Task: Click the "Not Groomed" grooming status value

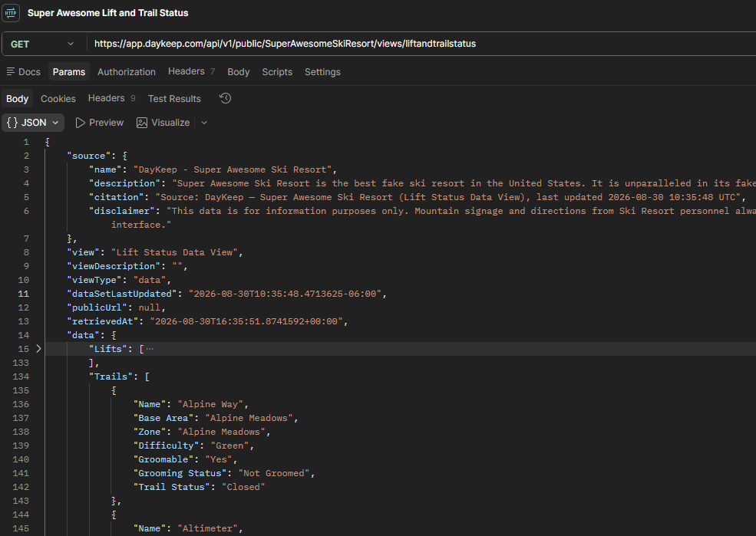Action: (x=274, y=473)
